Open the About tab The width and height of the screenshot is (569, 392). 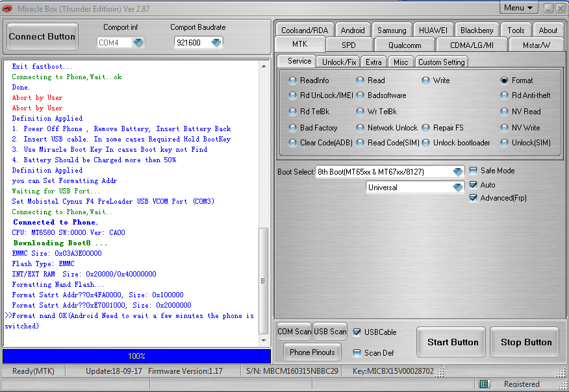tap(548, 31)
